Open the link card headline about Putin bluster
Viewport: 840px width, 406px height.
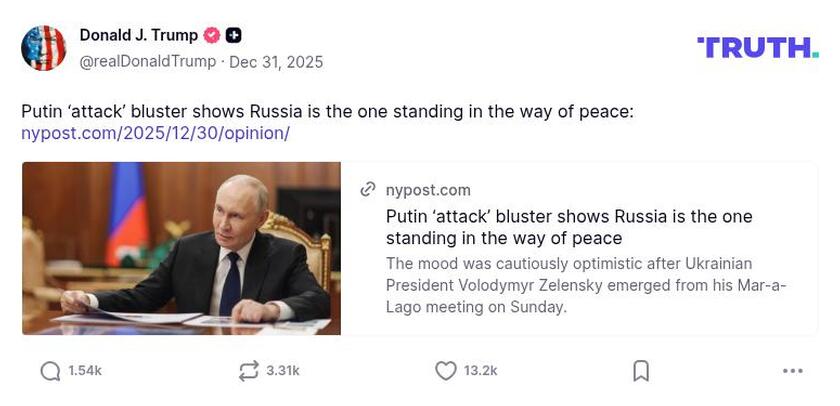click(569, 227)
